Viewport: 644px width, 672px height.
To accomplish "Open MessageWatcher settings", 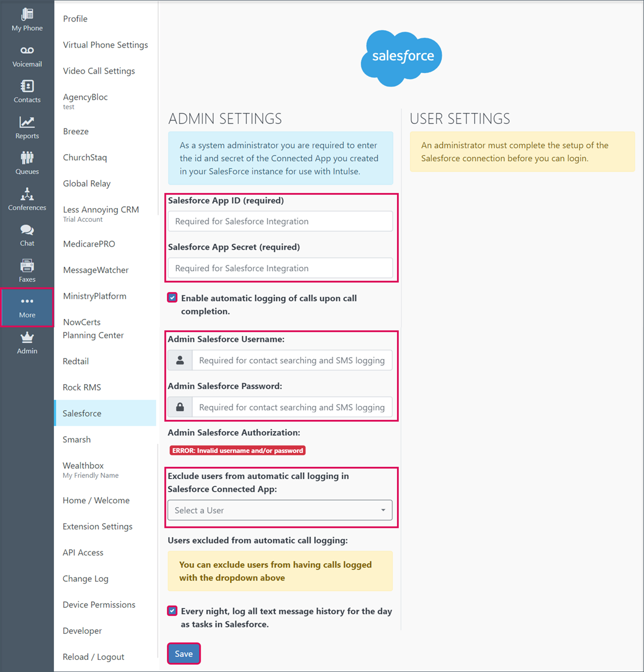I will pos(96,271).
